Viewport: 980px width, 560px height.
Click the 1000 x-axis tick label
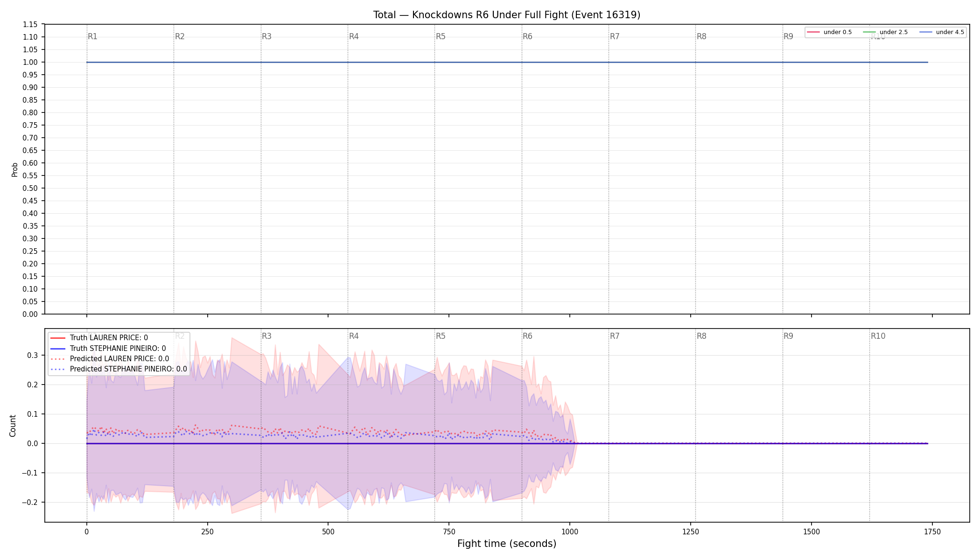click(570, 532)
